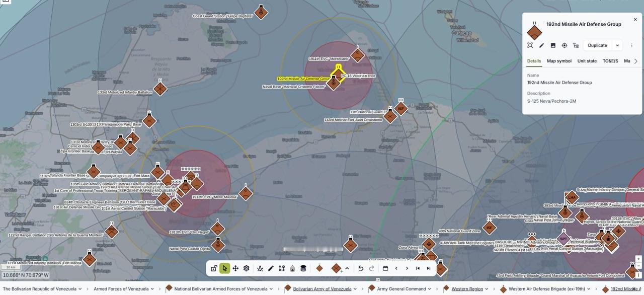Select the compass measurement tool
The width and height of the screenshot is (644, 295).
[260, 268]
